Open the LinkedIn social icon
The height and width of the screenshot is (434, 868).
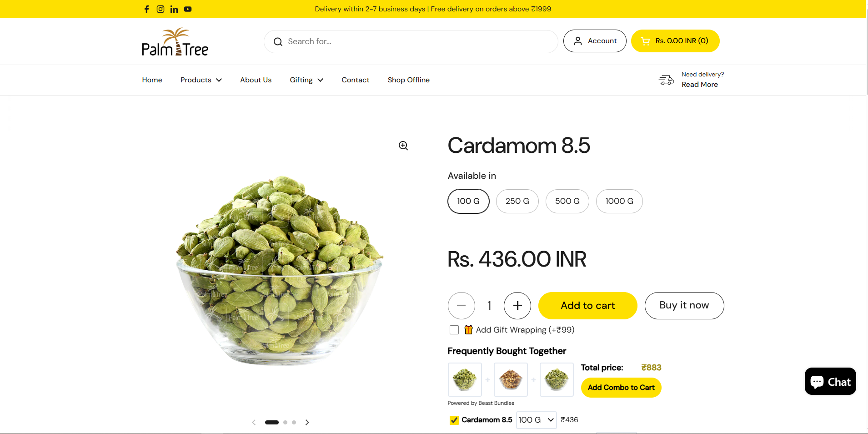(174, 9)
